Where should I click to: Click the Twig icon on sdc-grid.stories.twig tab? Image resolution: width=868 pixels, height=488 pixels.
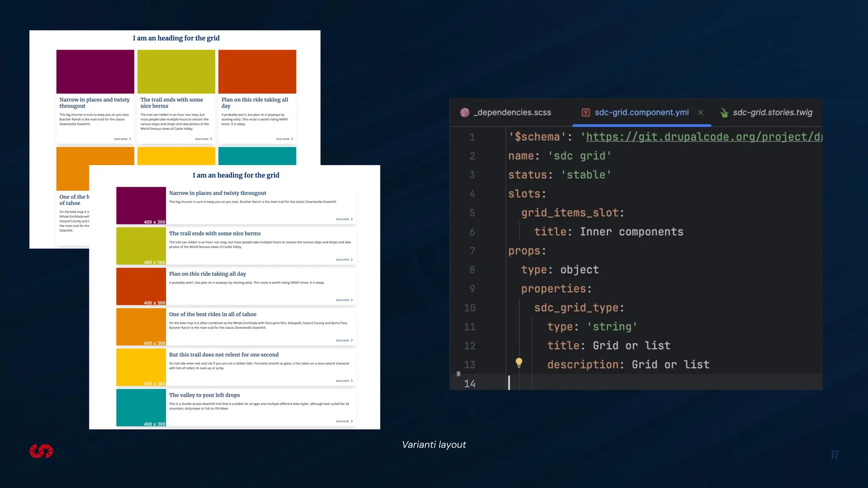pyautogui.click(x=724, y=113)
